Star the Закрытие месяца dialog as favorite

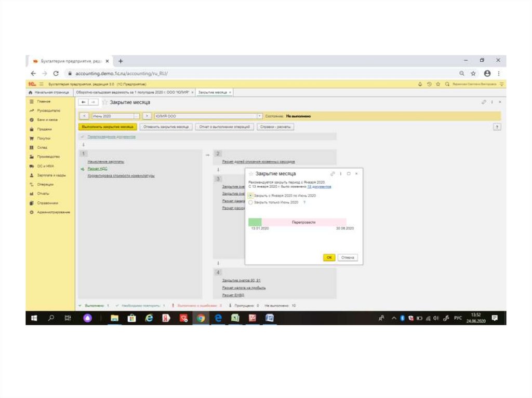(x=251, y=174)
